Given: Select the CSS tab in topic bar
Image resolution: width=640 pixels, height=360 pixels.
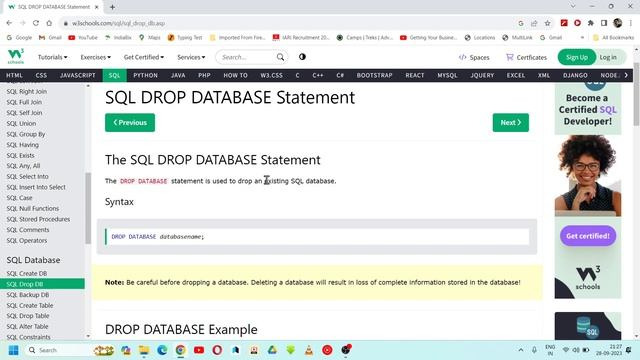Looking at the screenshot, I should pos(41,76).
